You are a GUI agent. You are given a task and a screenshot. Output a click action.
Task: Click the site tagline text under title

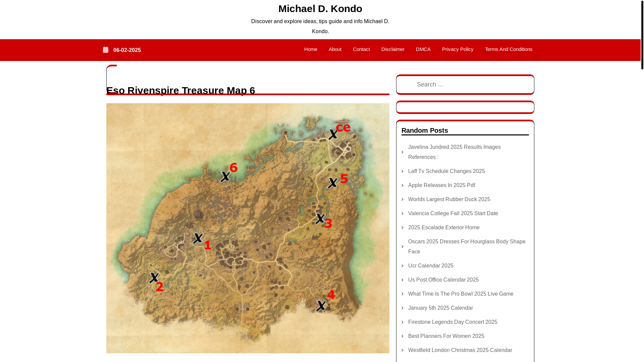pyautogui.click(x=320, y=26)
